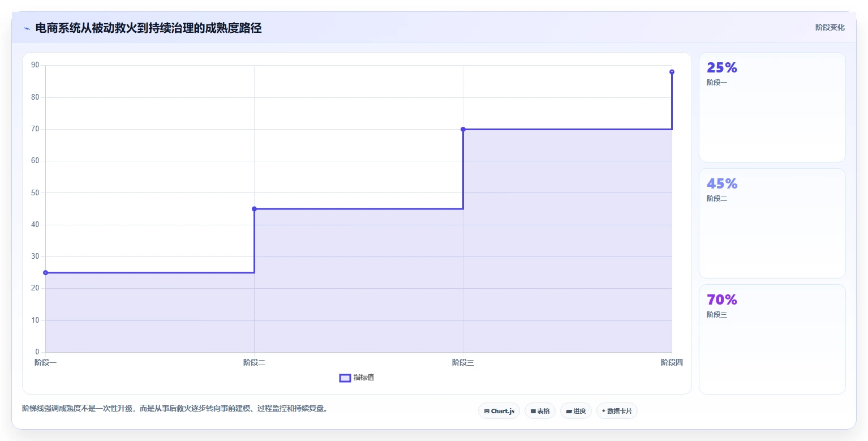
Task: Click the 阶段四 data point near 88
Action: [672, 72]
